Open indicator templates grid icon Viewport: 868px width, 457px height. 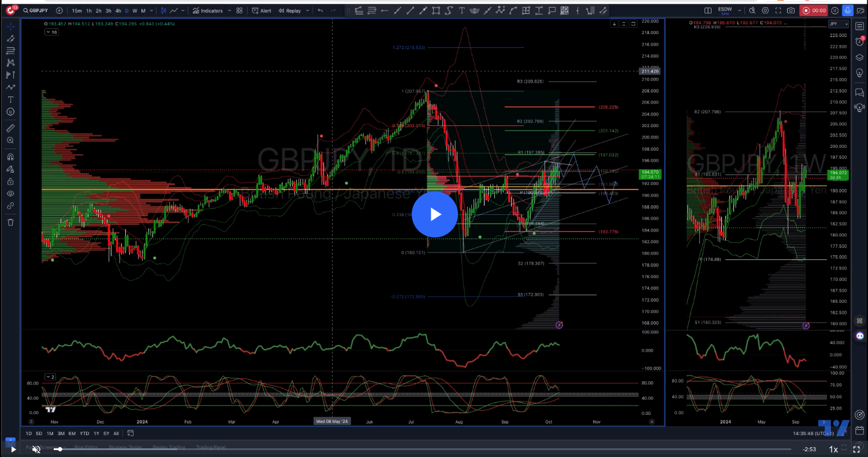click(240, 10)
